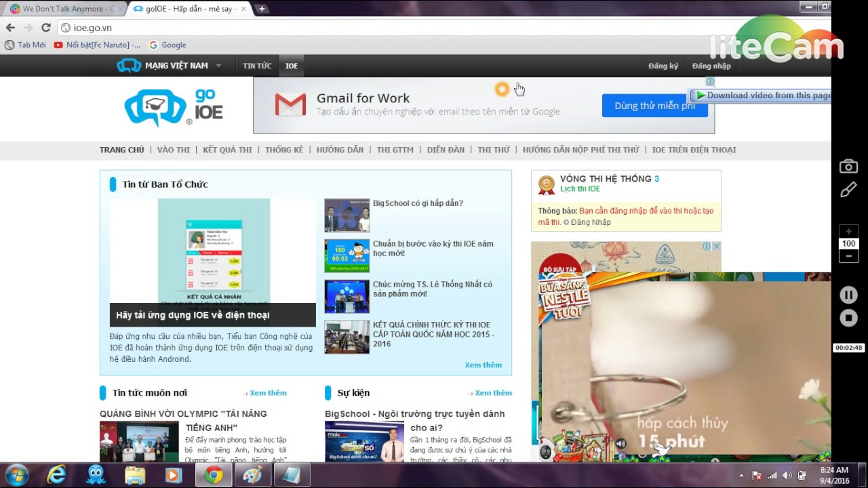
Task: Open a new browser tab with the plus button
Action: click(261, 9)
